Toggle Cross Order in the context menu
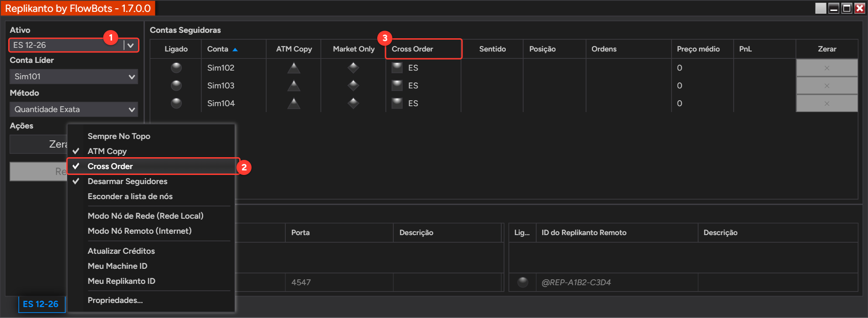 tap(151, 166)
